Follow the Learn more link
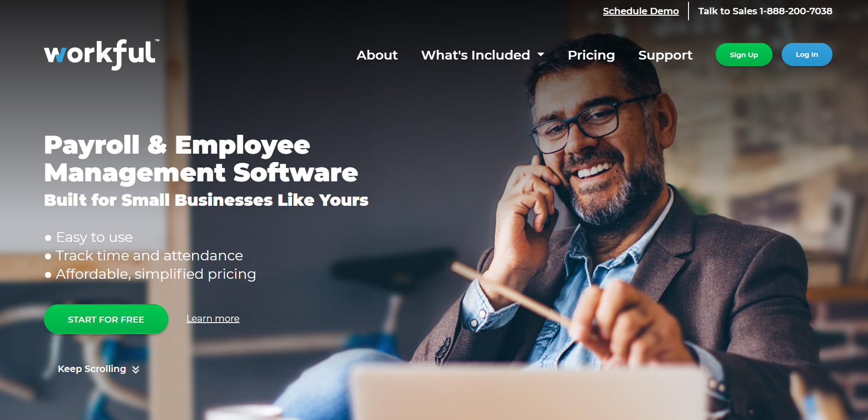 pyautogui.click(x=213, y=318)
